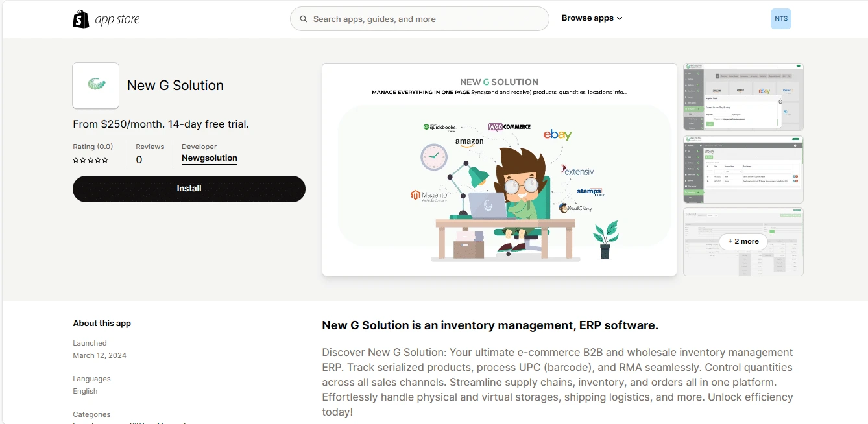Image resolution: width=868 pixels, height=424 pixels.
Task: Click the "Launched" label
Action: pyautogui.click(x=90, y=343)
